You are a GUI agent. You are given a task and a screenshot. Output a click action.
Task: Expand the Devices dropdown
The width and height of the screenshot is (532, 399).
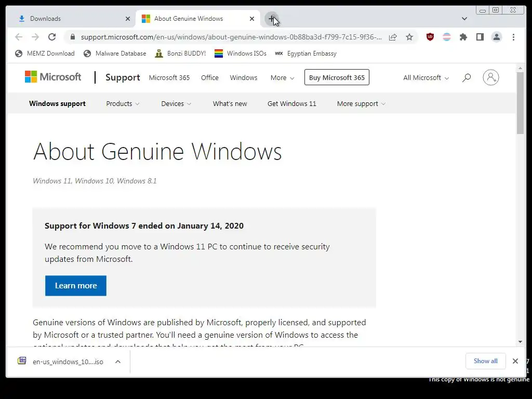coord(176,103)
